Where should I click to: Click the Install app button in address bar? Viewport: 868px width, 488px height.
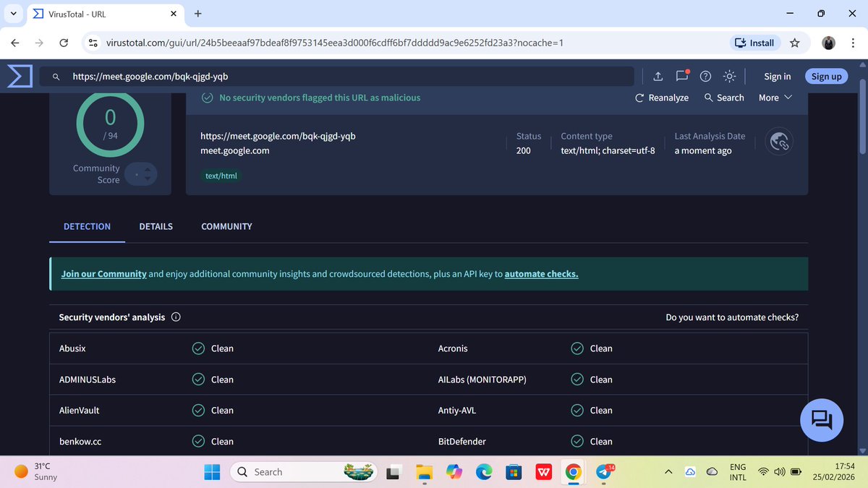click(754, 43)
